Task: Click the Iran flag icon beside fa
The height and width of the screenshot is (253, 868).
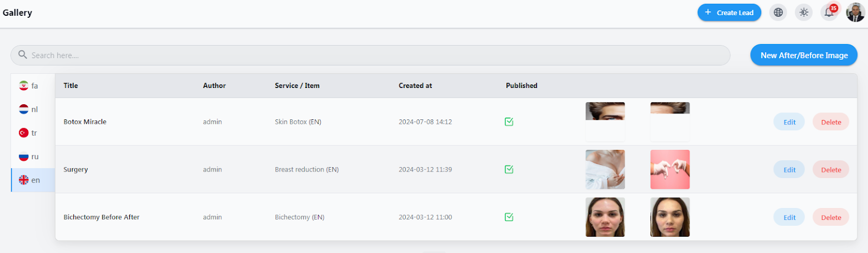Action: coord(24,86)
